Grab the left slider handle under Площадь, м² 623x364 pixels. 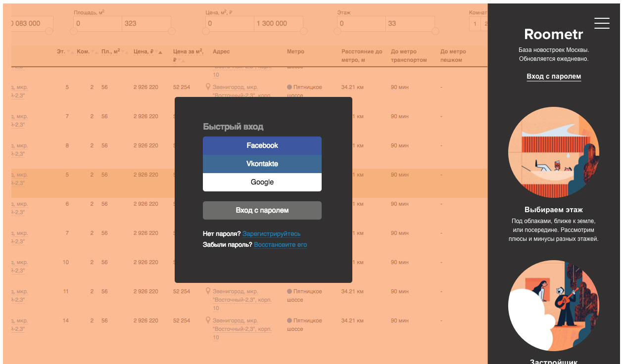click(x=74, y=31)
